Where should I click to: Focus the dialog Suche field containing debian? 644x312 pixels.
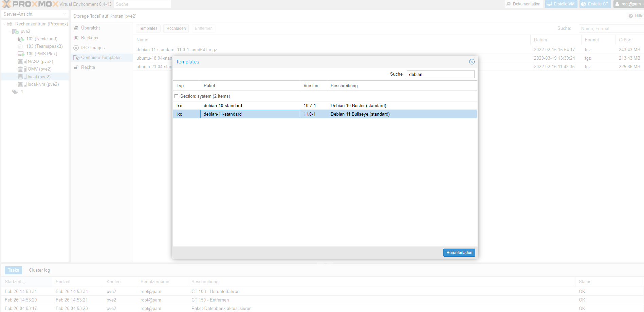click(440, 74)
